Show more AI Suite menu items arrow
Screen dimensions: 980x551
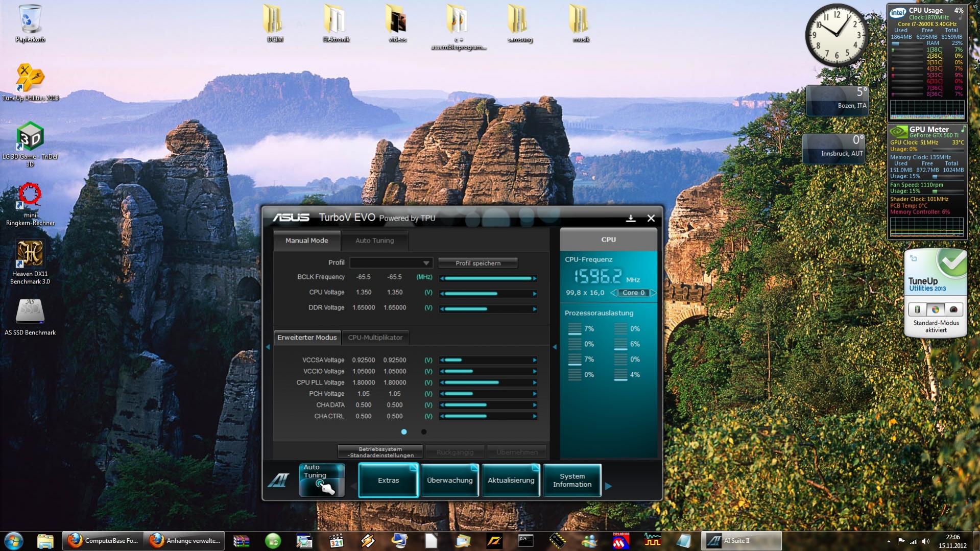click(x=608, y=486)
